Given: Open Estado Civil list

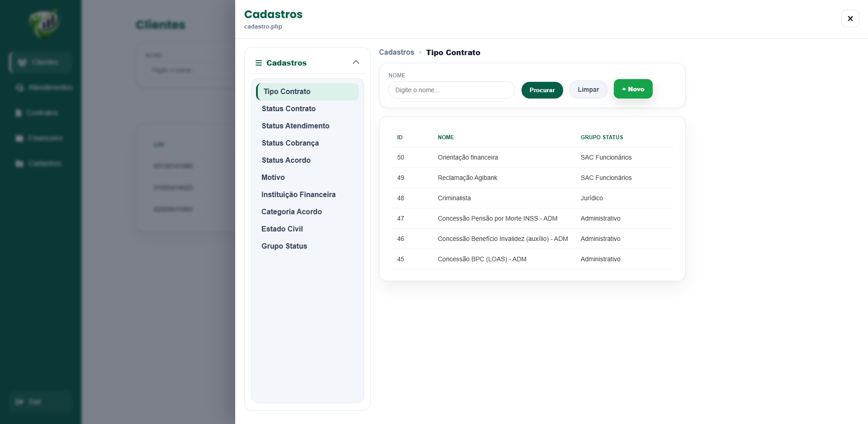Looking at the screenshot, I should [282, 229].
